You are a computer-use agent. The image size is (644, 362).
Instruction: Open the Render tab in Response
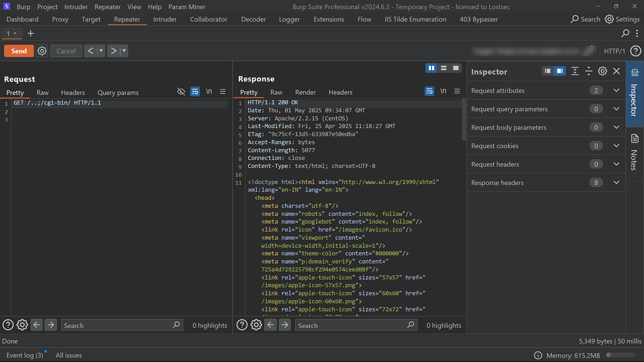tap(305, 92)
